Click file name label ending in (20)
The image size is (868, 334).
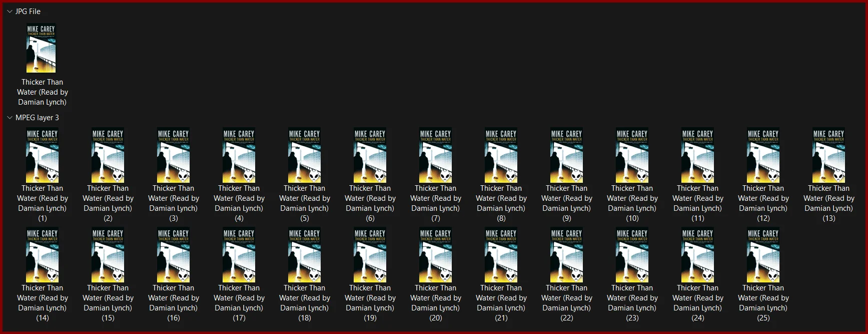click(x=436, y=303)
